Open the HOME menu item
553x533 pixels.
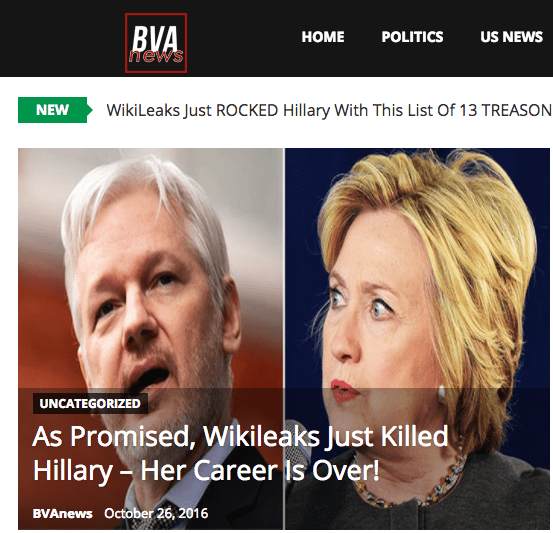(323, 37)
